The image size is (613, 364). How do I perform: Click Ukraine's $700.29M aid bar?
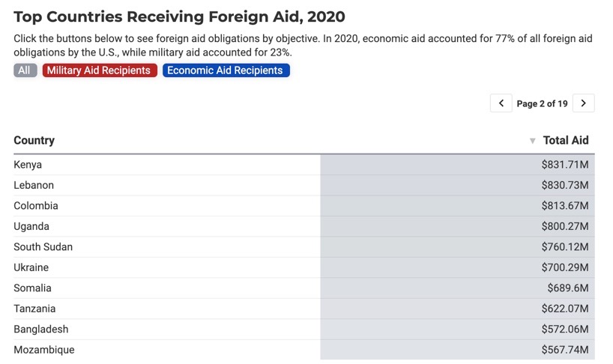tap(457, 267)
